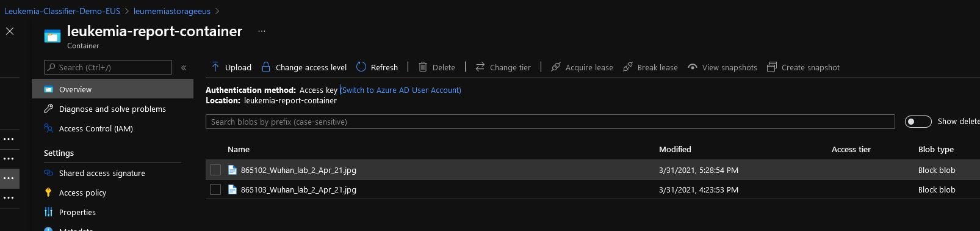The height and width of the screenshot is (231, 980).
Task: Open blob 865103_Wuhan_lab_2_Apr_21.jpg
Action: coord(298,189)
